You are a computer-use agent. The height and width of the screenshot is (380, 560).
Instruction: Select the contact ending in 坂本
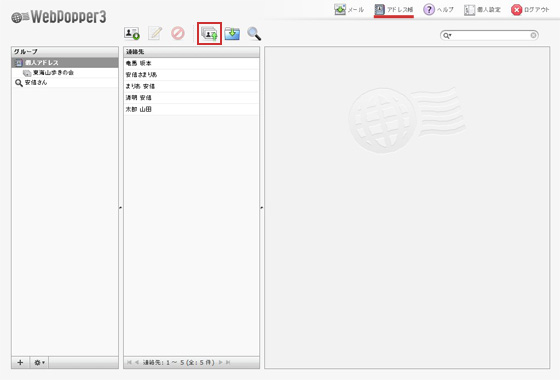pyautogui.click(x=191, y=63)
